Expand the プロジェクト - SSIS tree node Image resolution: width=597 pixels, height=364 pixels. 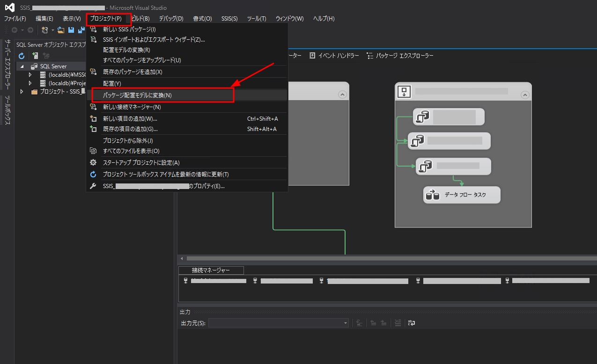click(x=22, y=92)
